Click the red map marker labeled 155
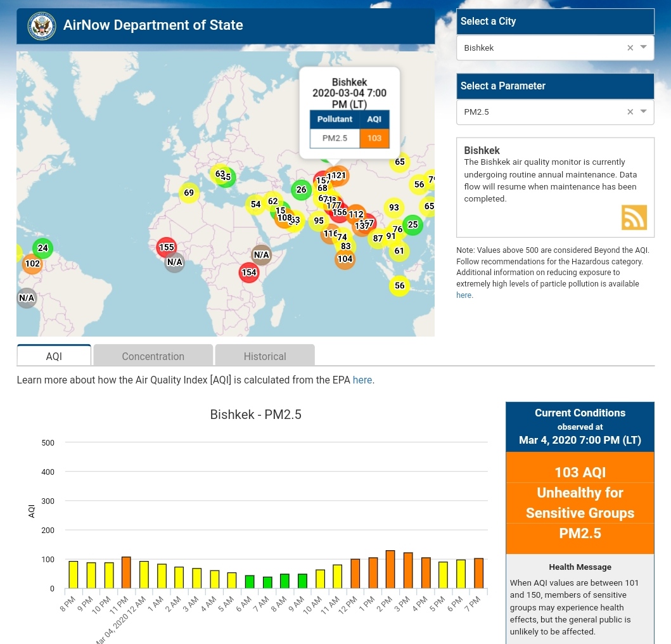671x644 pixels. [166, 247]
